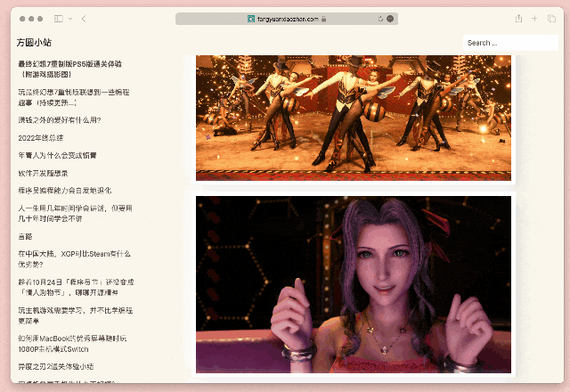Toggle the Safari sidebar button
The width and height of the screenshot is (570, 392).
[59, 19]
